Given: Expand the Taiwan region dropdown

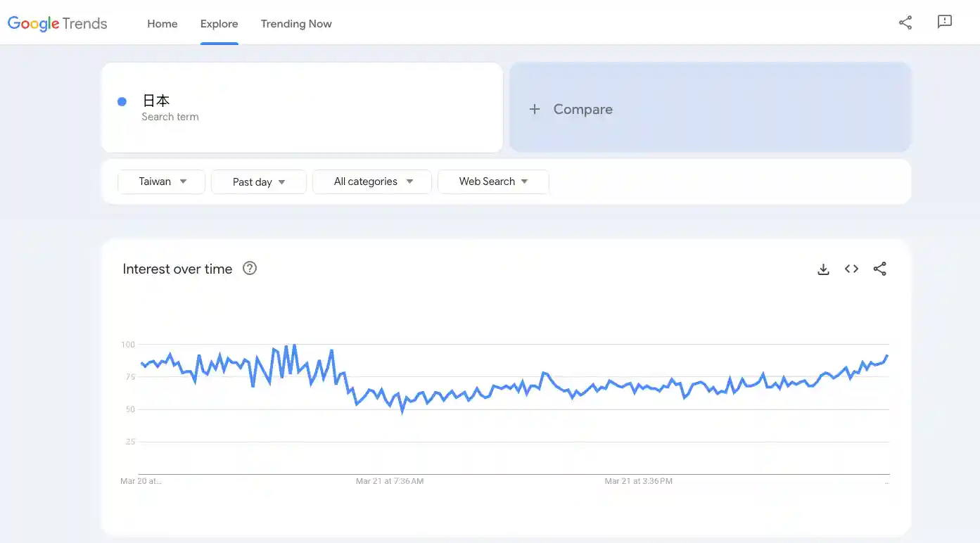Looking at the screenshot, I should 162,181.
